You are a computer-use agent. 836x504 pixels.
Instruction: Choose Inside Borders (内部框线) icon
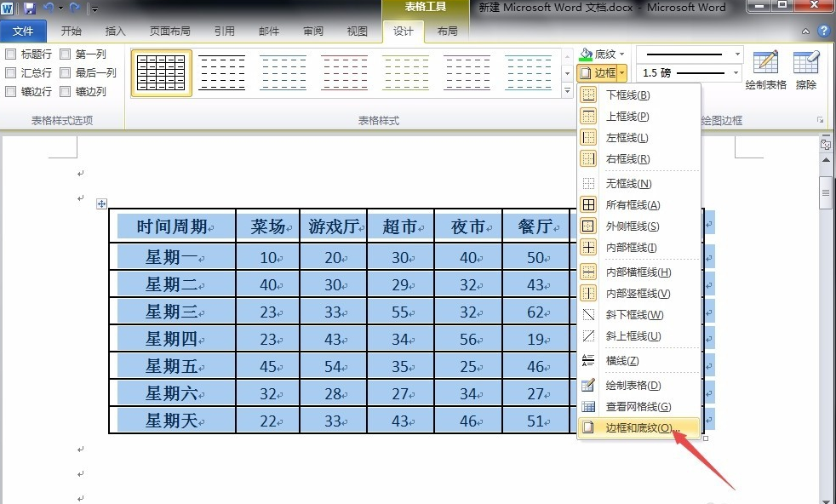(588, 248)
